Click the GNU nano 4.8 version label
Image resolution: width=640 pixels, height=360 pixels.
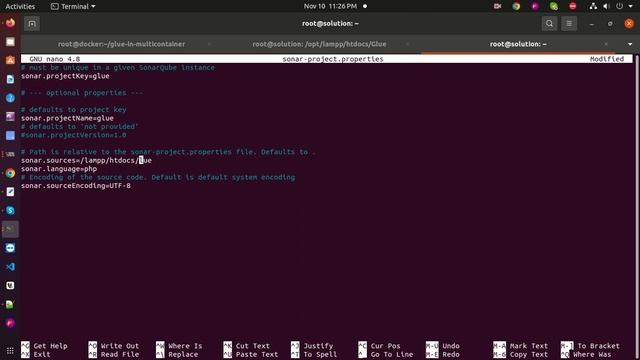55,59
